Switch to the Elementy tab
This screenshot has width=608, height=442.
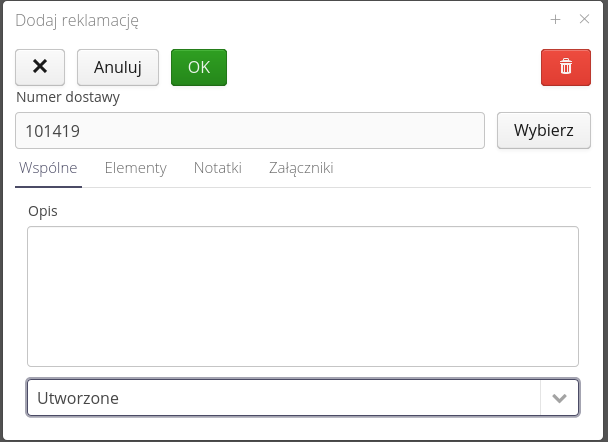point(135,168)
